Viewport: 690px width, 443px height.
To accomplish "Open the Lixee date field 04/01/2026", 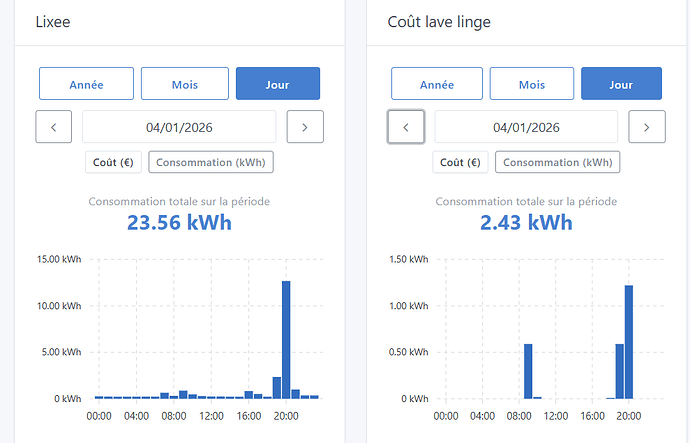I will 179,127.
